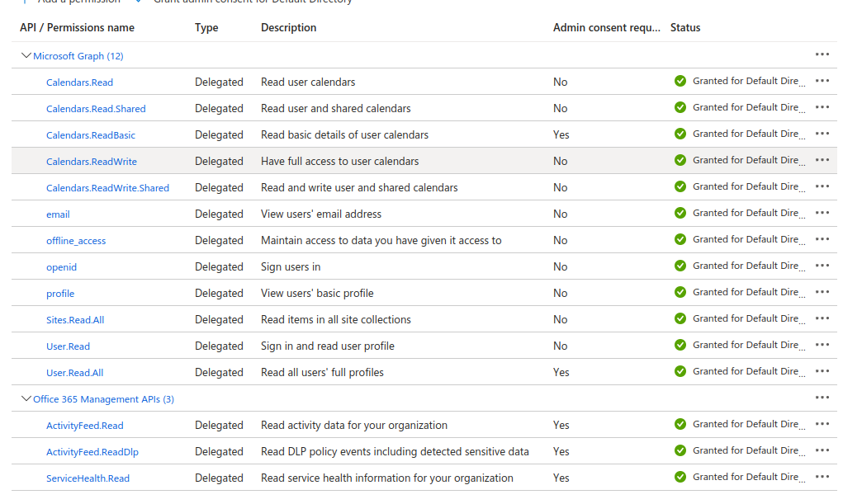Open more actions for Microsoft Graph group
Viewport: 862px width, 504px height.
pyautogui.click(x=822, y=54)
